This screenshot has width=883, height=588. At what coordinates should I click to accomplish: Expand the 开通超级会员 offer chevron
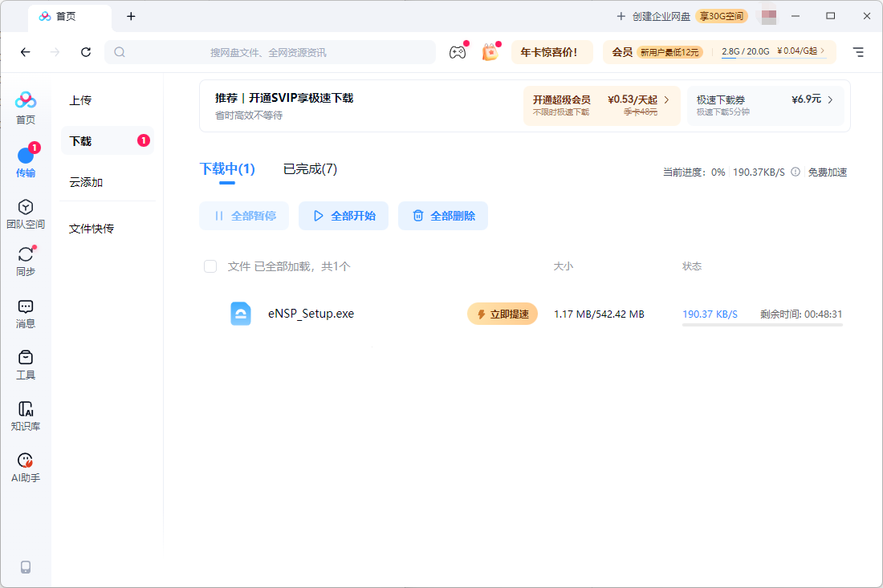tap(667, 100)
